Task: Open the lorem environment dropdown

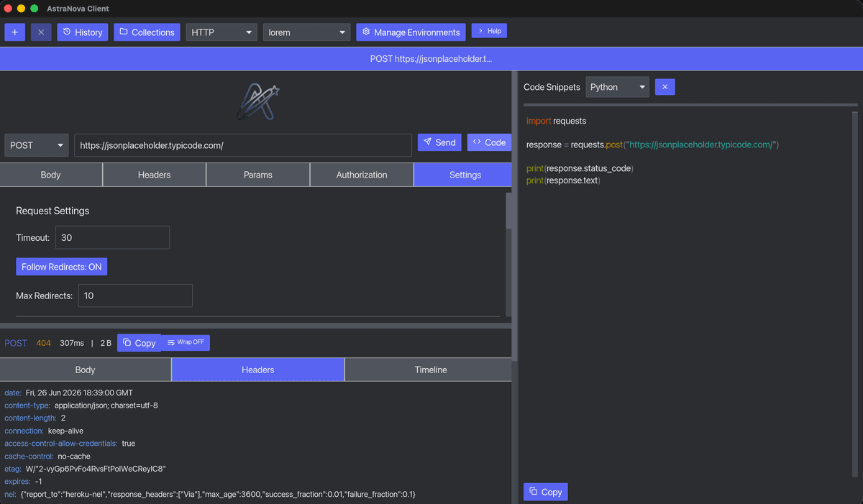Action: tap(306, 32)
